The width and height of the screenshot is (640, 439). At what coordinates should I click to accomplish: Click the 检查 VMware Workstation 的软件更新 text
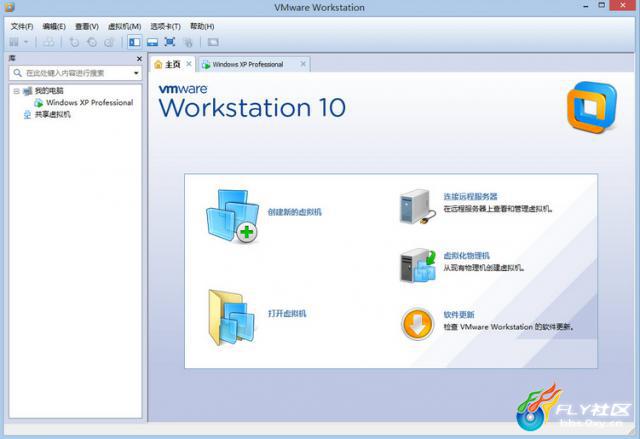tap(509, 327)
